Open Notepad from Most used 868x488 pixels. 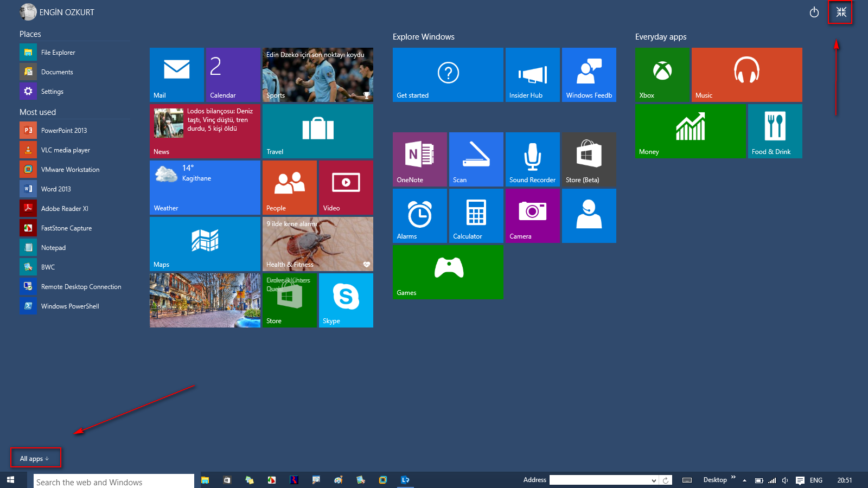point(75,248)
